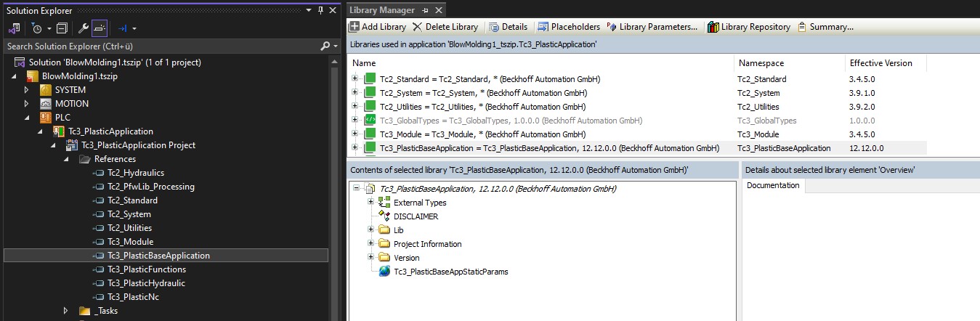Viewport: 980px width, 321px height.
Task: Select the DISCLAIMER item
Action: click(416, 216)
